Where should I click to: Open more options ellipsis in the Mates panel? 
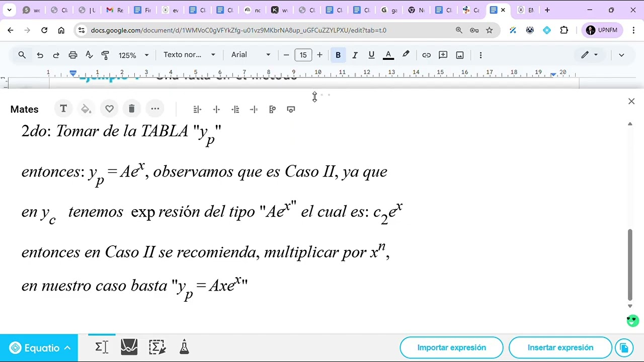[155, 109]
